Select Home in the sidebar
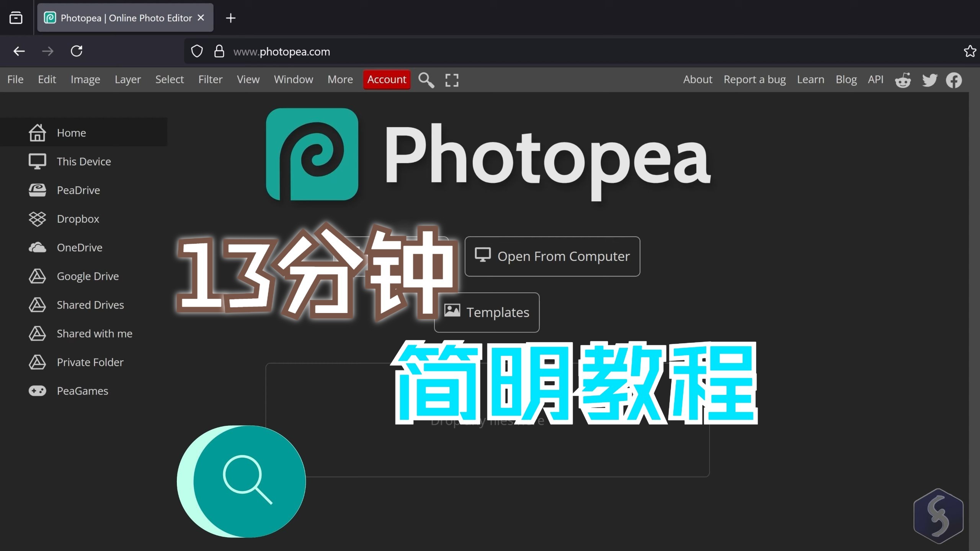The height and width of the screenshot is (551, 980). coord(83,133)
